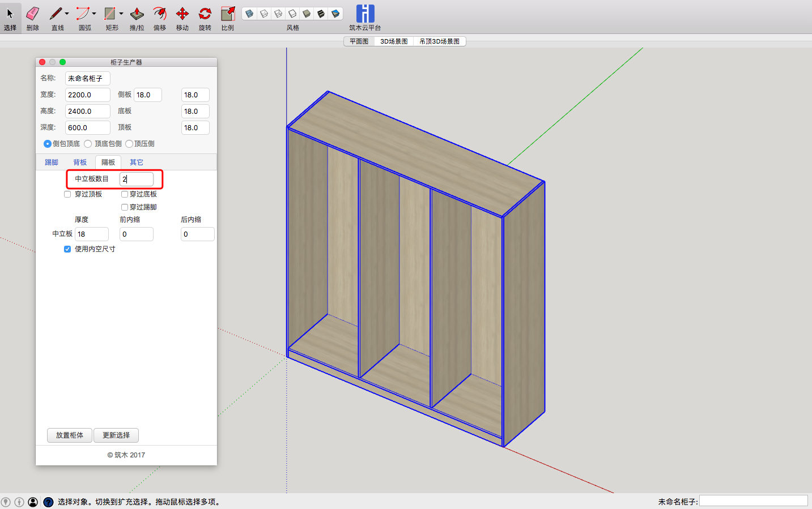
Task: Choose the push/pull (推/拉) tool
Action: [x=137, y=14]
